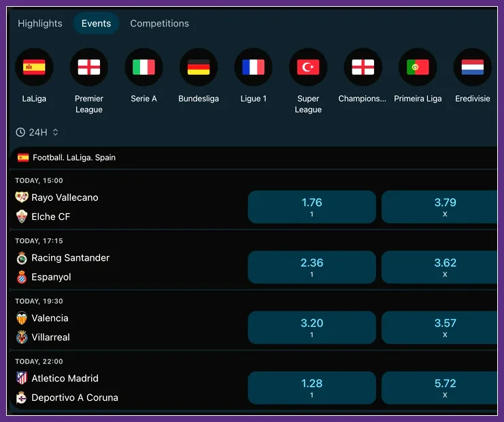The width and height of the screenshot is (504, 422).
Task: Open Atletico Madrid team name
Action: point(65,378)
